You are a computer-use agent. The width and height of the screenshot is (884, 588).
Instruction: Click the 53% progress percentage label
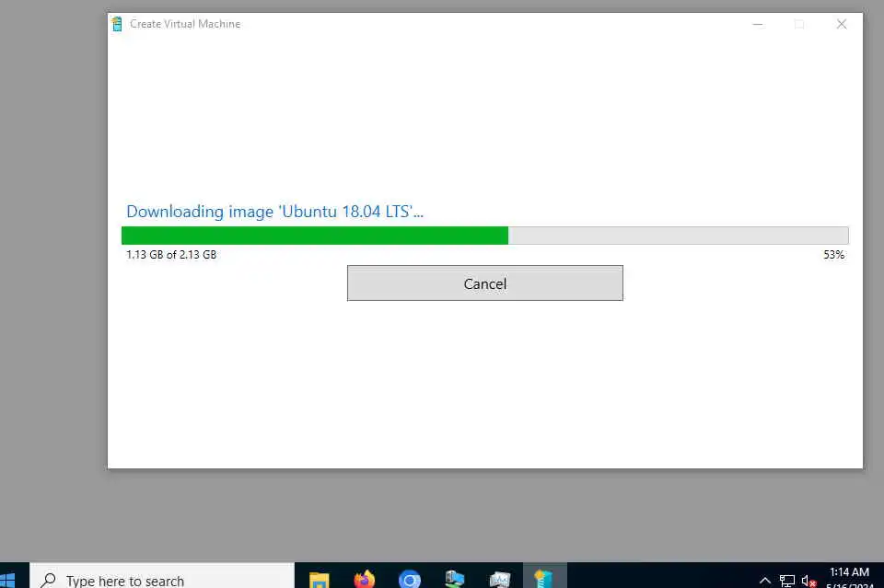[x=834, y=255]
